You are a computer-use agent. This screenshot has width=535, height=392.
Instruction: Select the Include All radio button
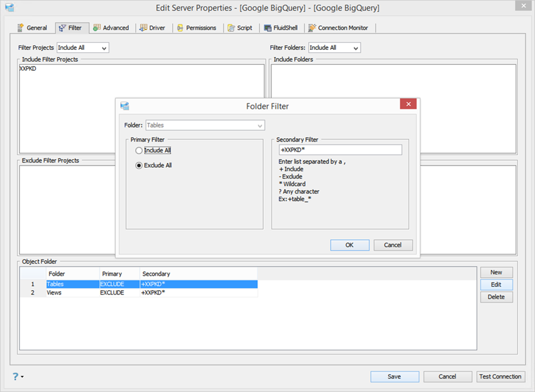[139, 150]
